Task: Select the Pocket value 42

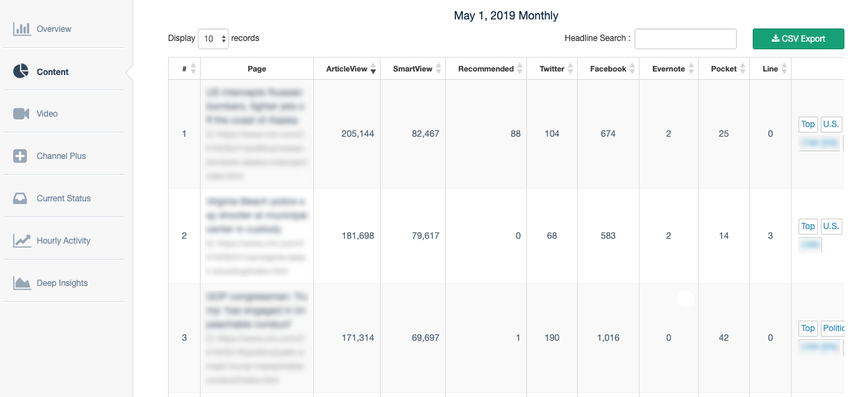Action: click(x=724, y=338)
